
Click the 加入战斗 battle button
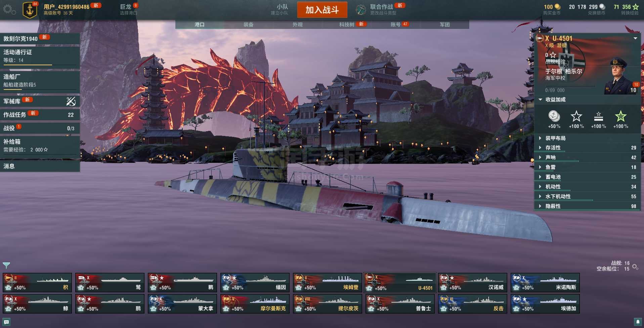coord(322,10)
